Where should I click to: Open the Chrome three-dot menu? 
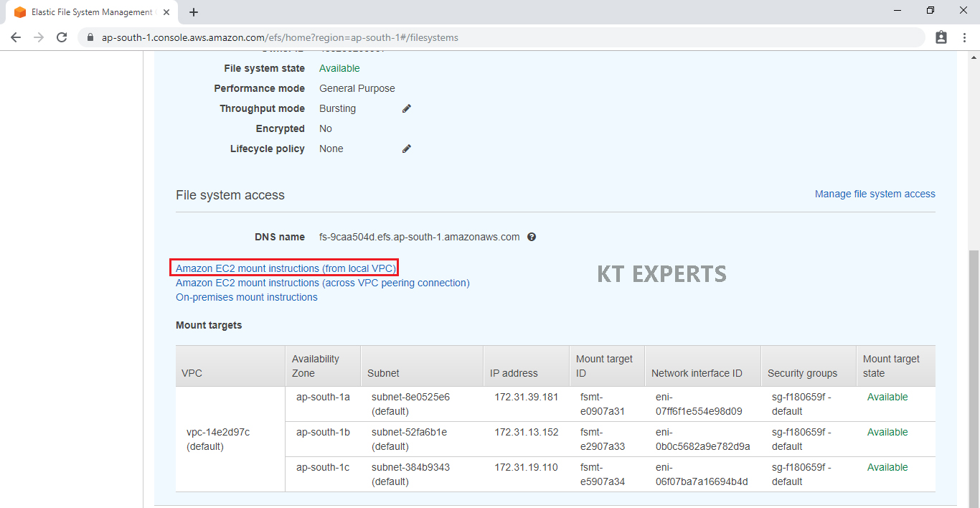pos(964,37)
